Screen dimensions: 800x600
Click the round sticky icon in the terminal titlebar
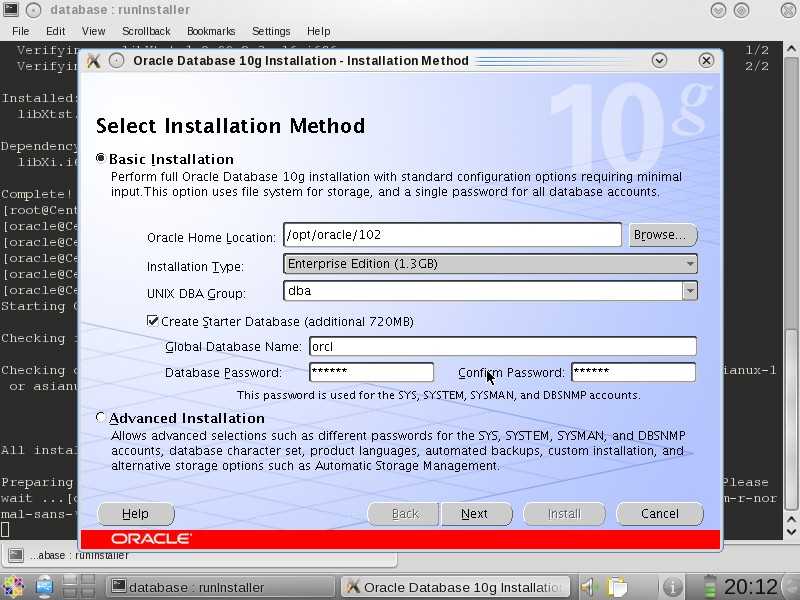(34, 10)
